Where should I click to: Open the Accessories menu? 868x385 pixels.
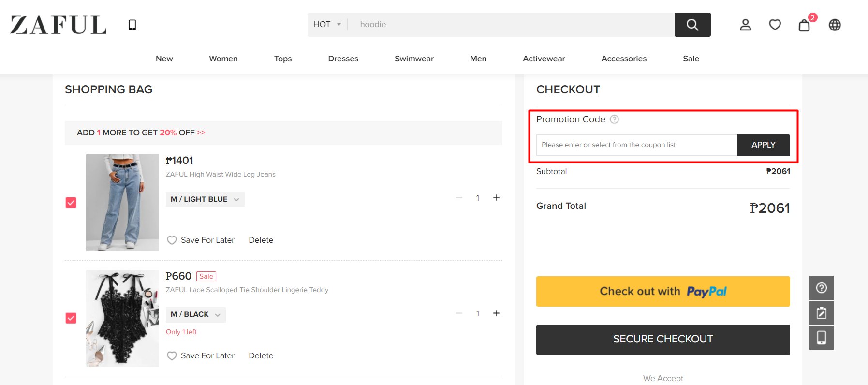pos(624,59)
